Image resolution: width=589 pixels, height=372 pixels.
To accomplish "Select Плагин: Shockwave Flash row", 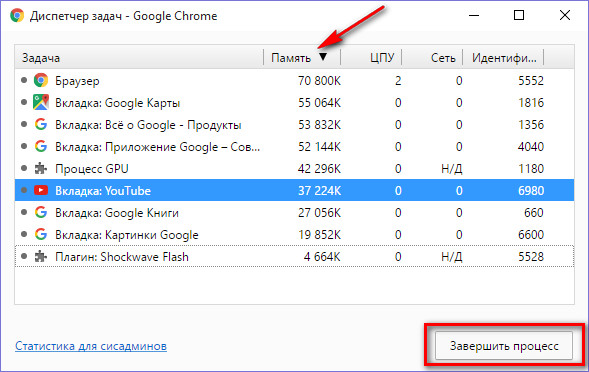I will pos(294,256).
